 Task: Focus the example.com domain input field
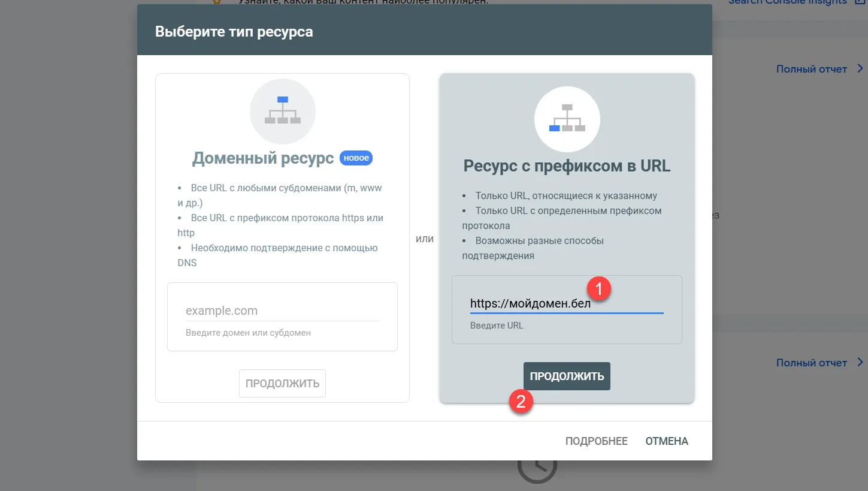282,311
